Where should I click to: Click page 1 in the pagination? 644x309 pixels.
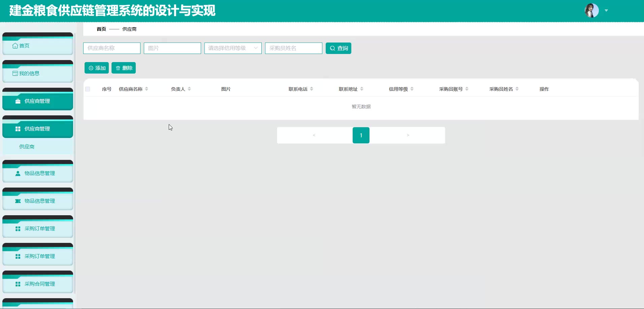pyautogui.click(x=361, y=135)
